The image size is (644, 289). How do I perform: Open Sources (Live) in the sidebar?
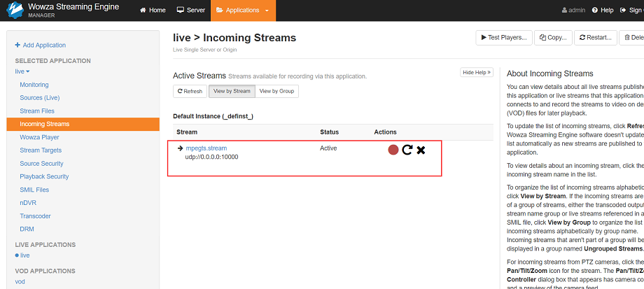point(40,98)
